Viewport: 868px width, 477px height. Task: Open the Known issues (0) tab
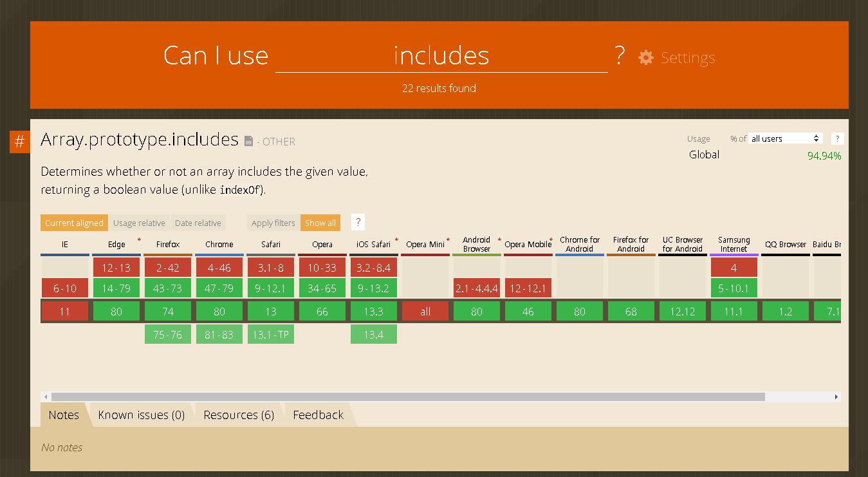pos(141,415)
